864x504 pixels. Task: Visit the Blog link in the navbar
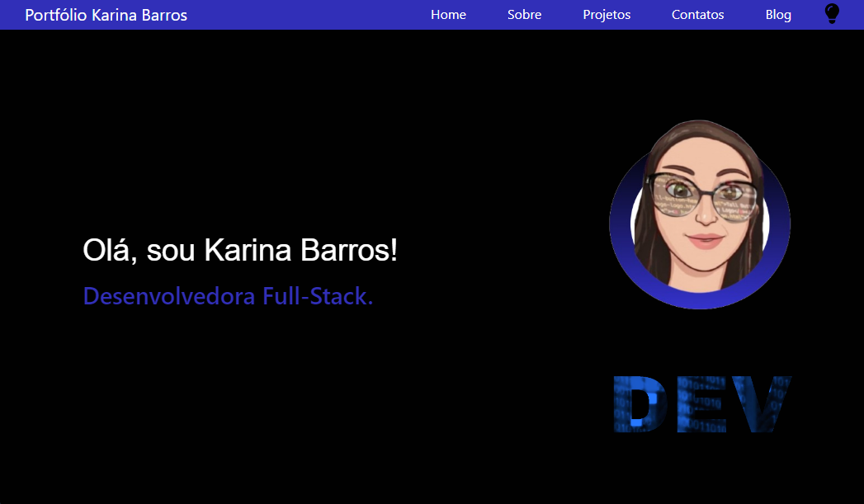click(x=777, y=15)
